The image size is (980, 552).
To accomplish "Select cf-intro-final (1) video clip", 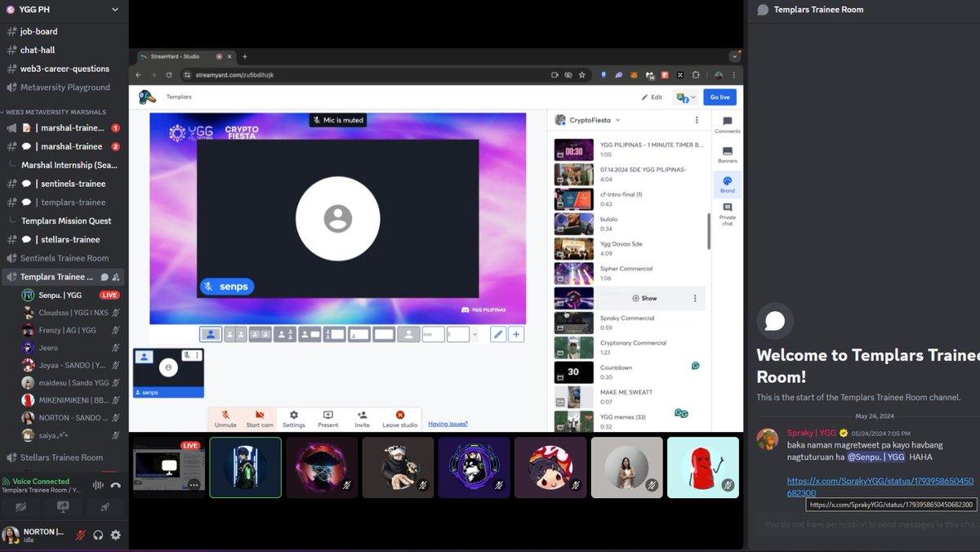I will (x=629, y=199).
